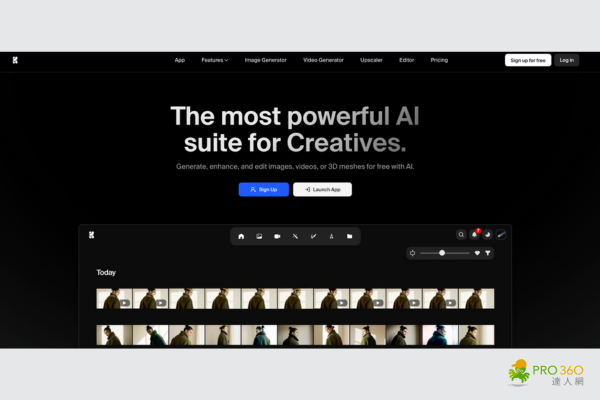600x400 pixels.
Task: Open the Image Generator nav item
Action: pos(266,60)
